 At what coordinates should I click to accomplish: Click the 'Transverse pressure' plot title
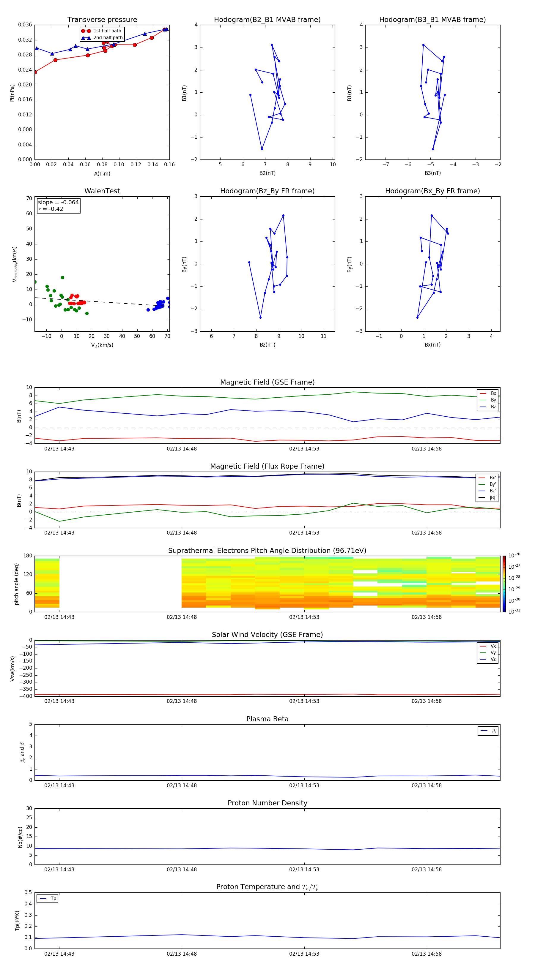click(x=102, y=20)
